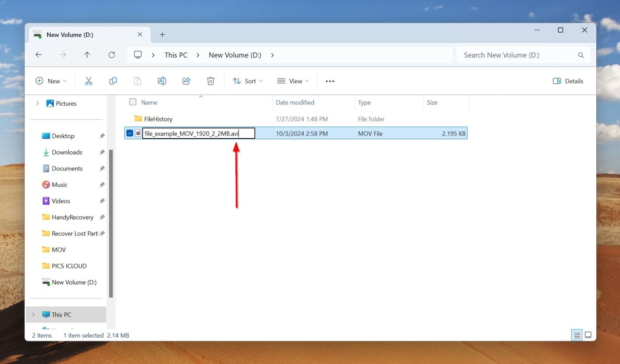Open the View options dropdown

pos(293,81)
